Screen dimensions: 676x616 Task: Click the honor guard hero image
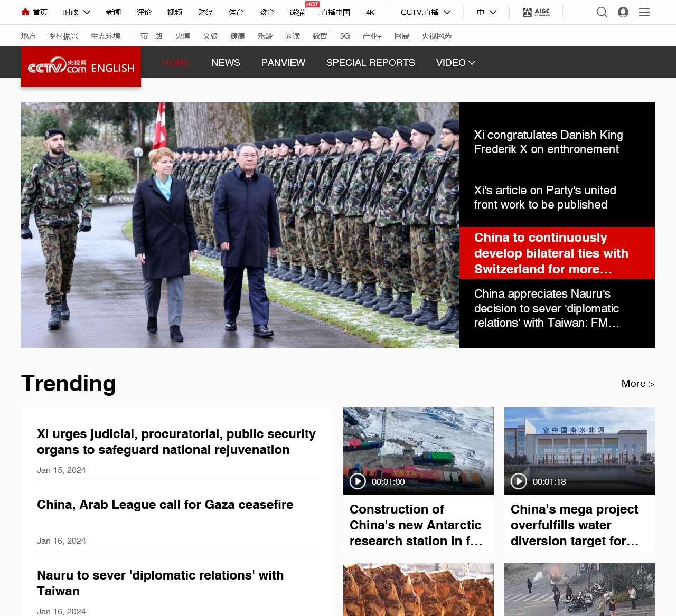coord(240,225)
